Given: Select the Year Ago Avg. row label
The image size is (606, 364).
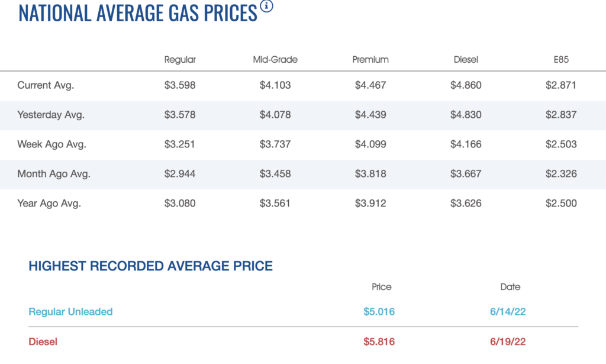Looking at the screenshot, I should coord(49,204).
